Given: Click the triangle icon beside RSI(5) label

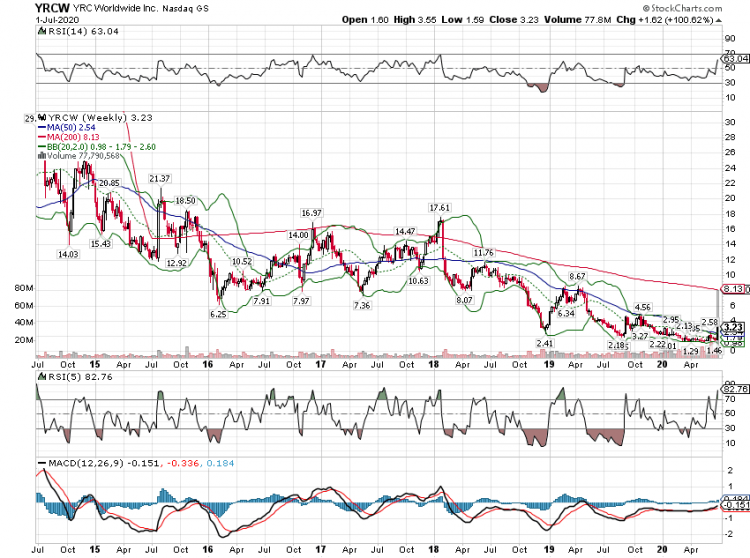Looking at the screenshot, I should coord(41,377).
